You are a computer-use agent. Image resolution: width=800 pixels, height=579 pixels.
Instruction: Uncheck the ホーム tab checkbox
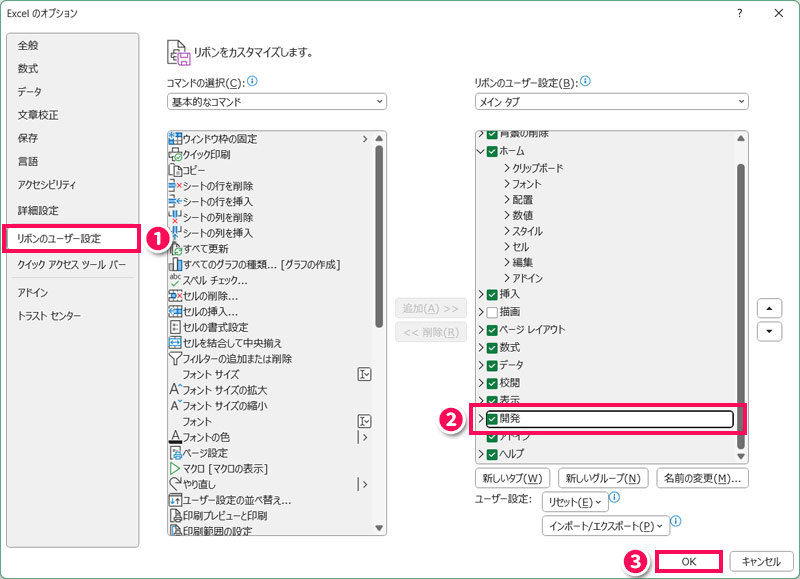click(492, 152)
